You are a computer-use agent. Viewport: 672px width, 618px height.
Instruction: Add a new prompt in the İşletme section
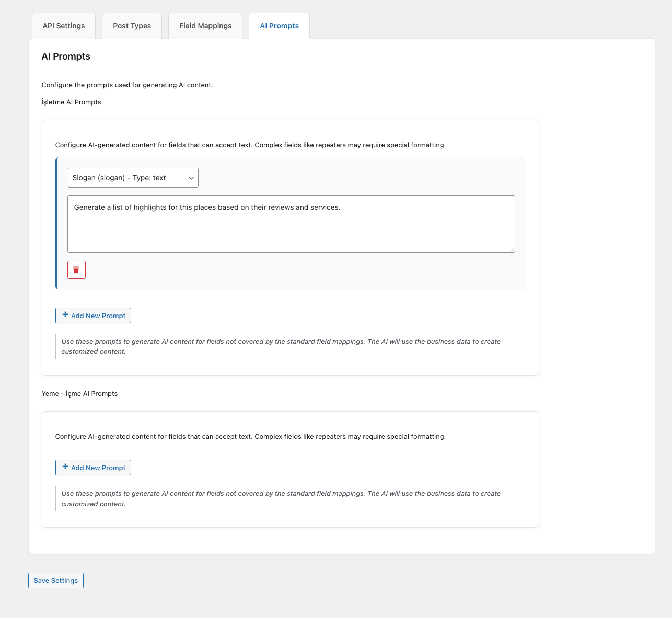94,316
